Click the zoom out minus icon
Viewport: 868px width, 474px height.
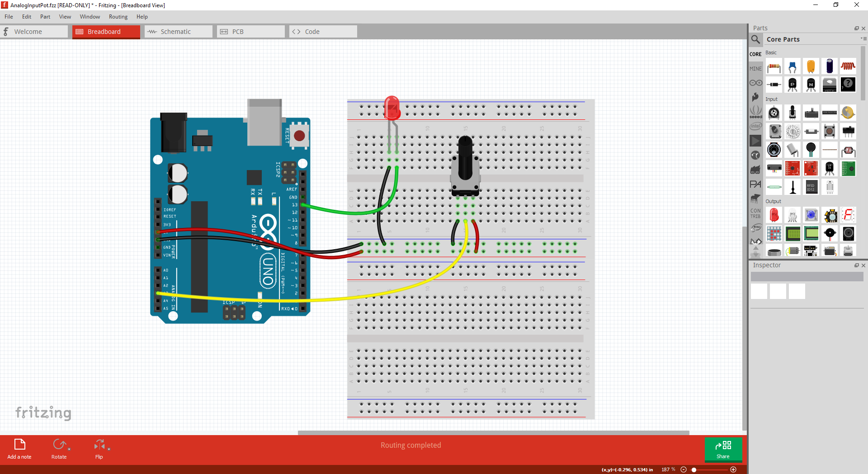(x=684, y=469)
